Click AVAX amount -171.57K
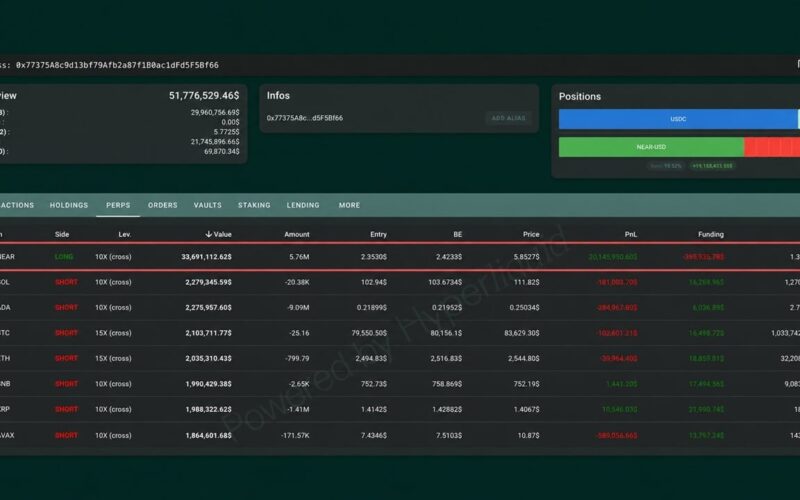800x500 pixels. pos(295,436)
